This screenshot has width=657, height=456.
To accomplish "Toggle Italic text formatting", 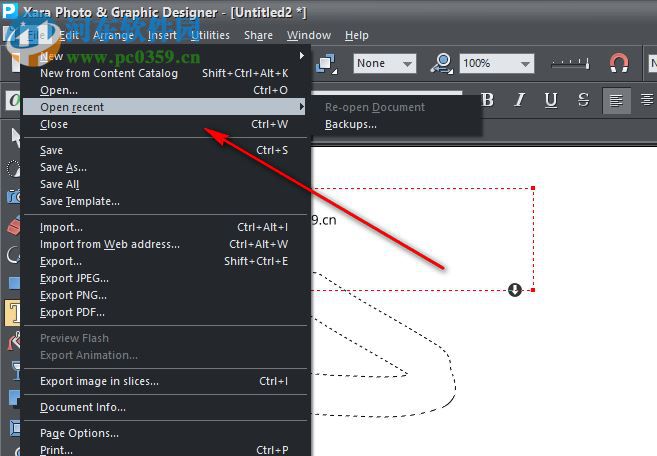I will [520, 100].
